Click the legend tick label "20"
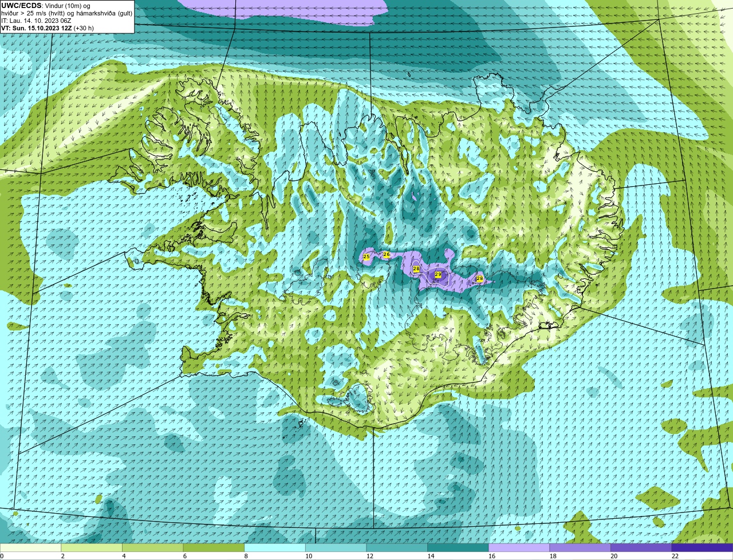 coord(614,556)
